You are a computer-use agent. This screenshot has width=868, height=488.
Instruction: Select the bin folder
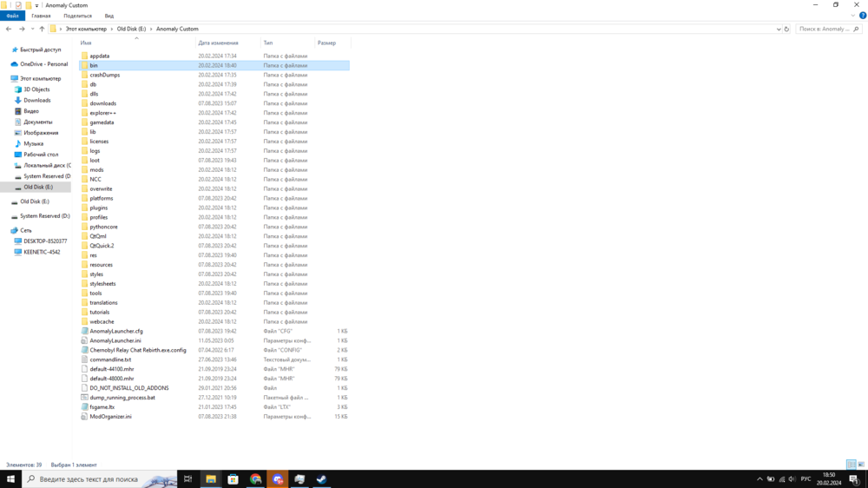pos(214,65)
